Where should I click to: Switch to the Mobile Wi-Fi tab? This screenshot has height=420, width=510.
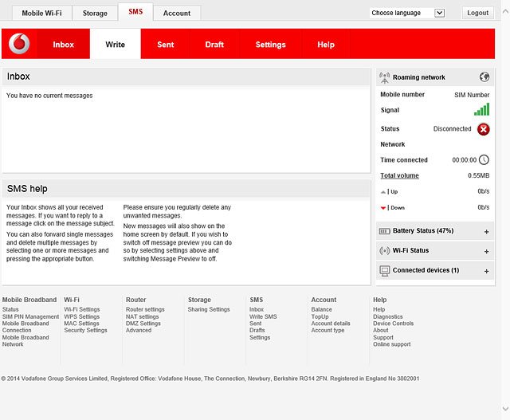tap(42, 14)
